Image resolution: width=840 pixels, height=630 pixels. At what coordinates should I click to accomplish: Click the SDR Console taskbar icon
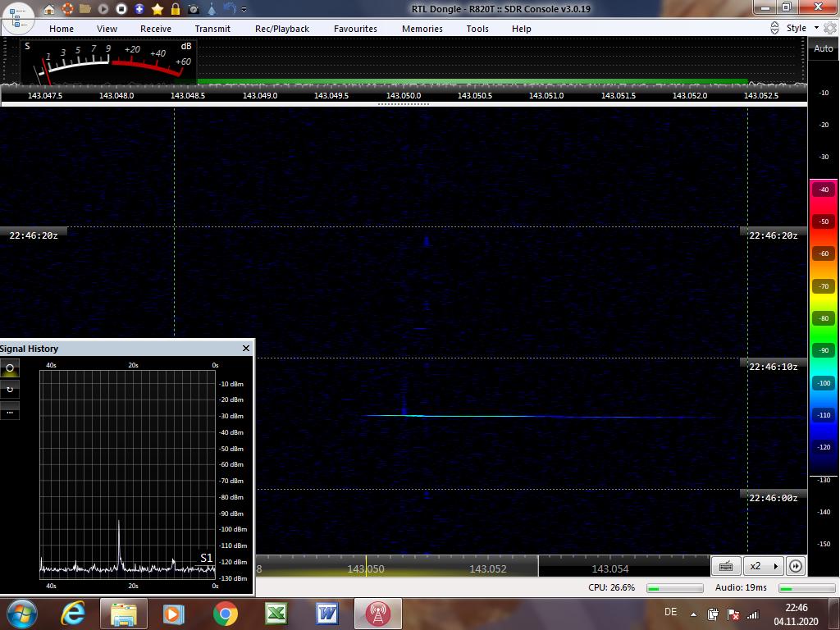[377, 614]
